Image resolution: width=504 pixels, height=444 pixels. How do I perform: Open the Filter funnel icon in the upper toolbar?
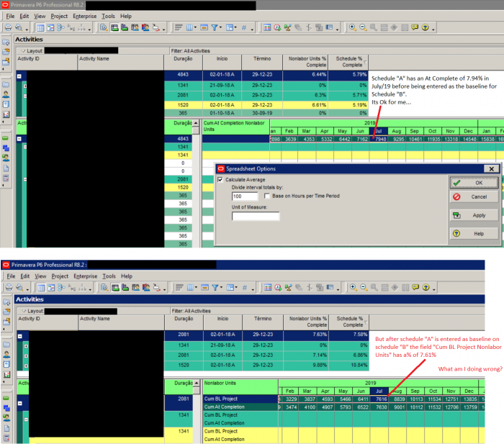(215, 27)
